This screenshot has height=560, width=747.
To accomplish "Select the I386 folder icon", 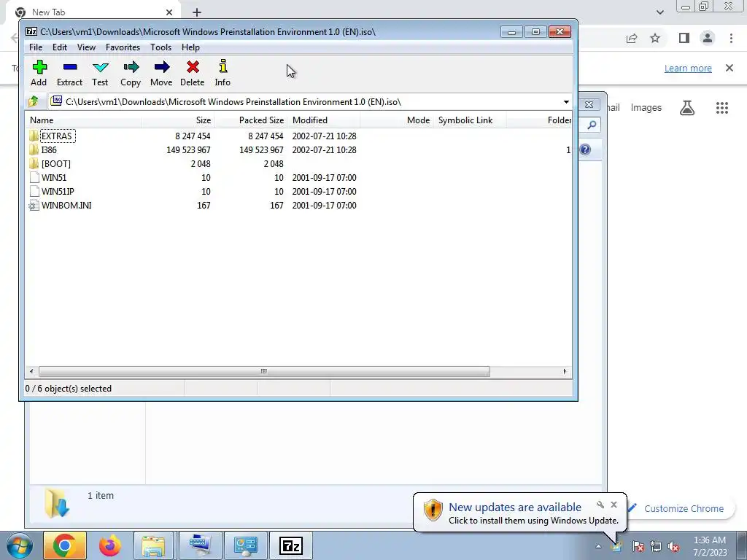I will click(x=34, y=150).
